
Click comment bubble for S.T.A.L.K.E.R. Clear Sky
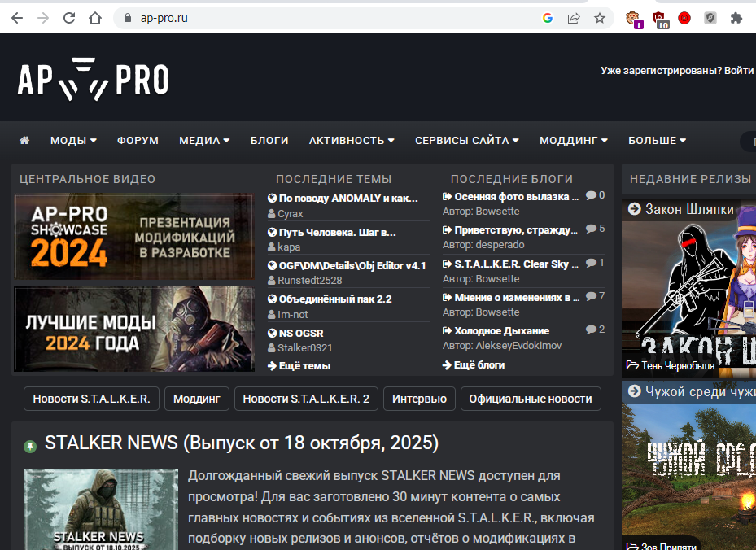click(591, 263)
